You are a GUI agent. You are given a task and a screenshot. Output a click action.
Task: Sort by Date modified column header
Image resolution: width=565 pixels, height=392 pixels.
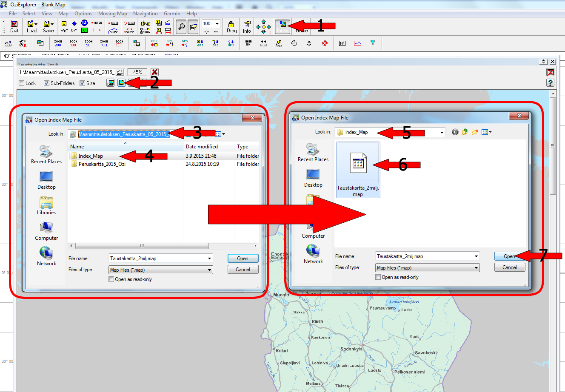click(x=208, y=147)
